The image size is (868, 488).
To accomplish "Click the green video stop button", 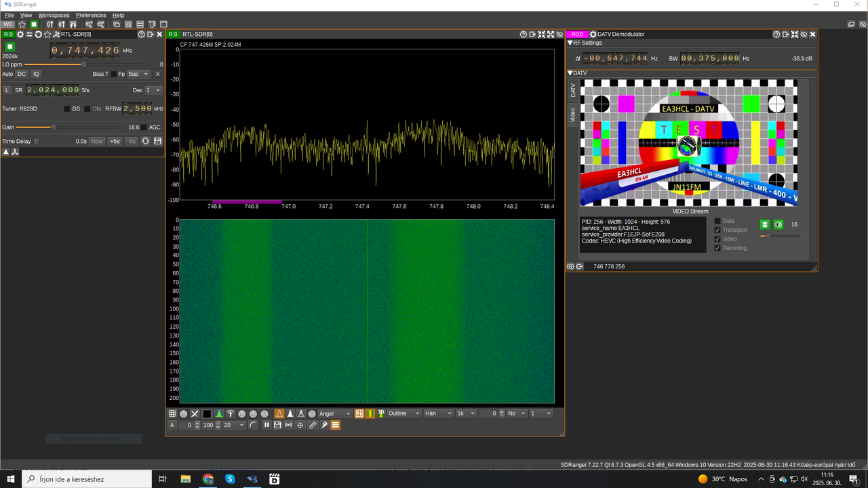I will click(x=764, y=224).
